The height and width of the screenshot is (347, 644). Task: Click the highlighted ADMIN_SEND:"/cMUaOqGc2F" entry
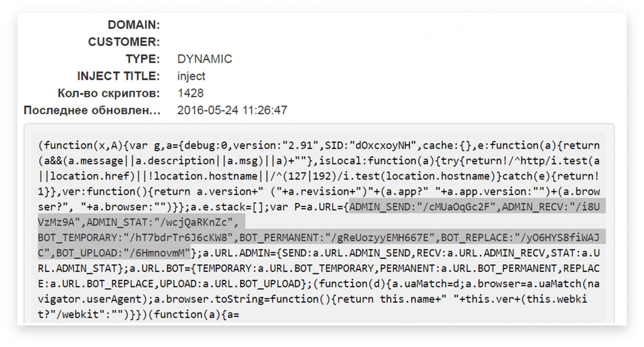[422, 207]
